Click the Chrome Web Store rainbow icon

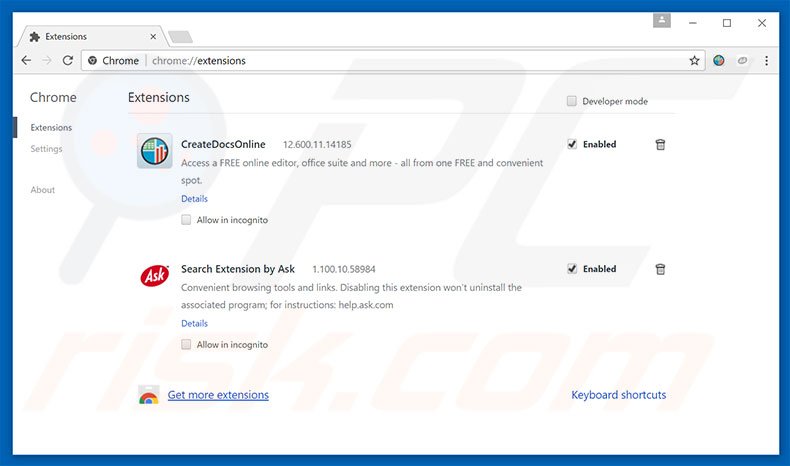pos(149,395)
